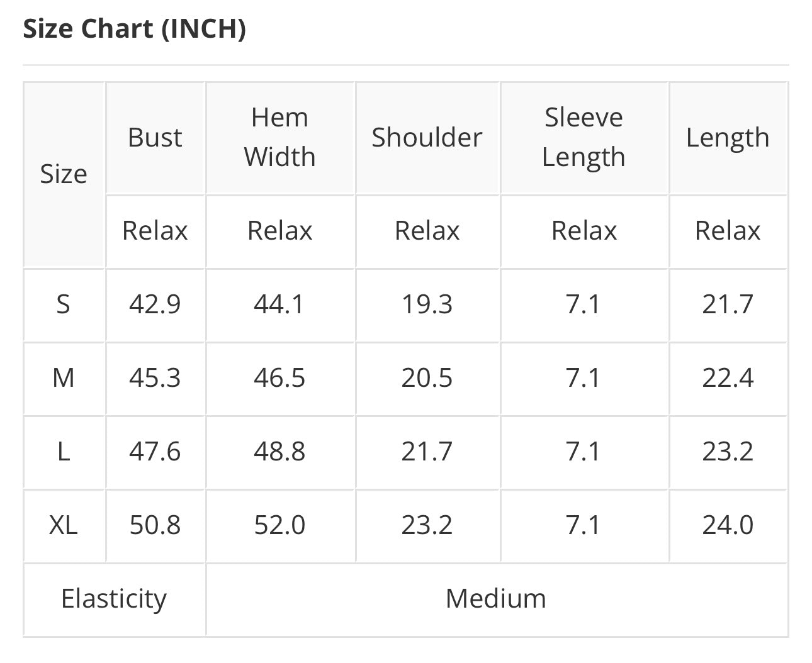812x663 pixels.
Task: Click the Elasticity label cell
Action: (x=114, y=599)
